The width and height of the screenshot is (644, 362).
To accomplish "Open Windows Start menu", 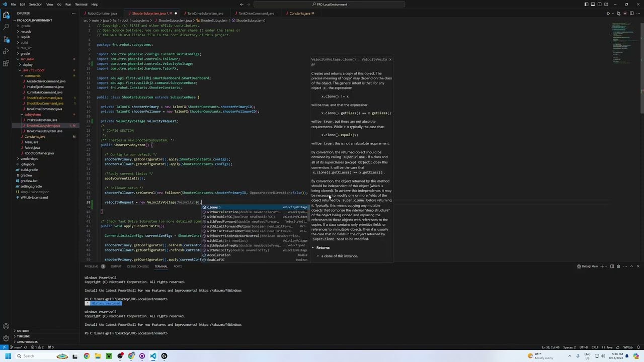I will click(x=8, y=356).
